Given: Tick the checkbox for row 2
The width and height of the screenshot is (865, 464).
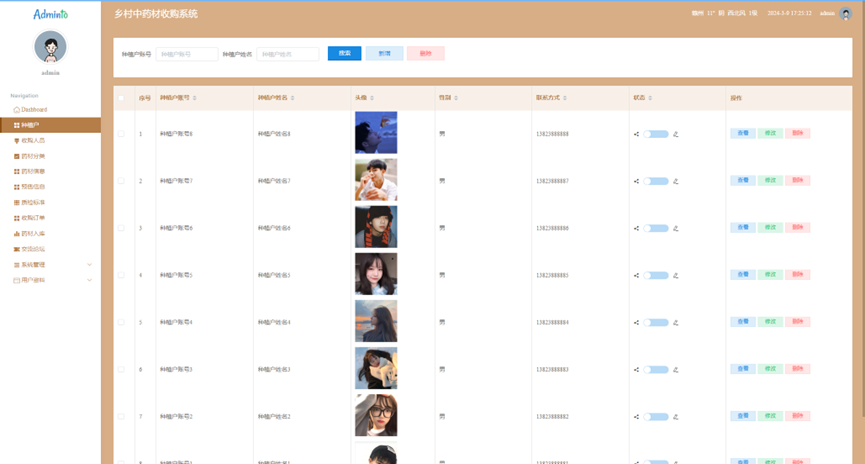Looking at the screenshot, I should coord(121,181).
